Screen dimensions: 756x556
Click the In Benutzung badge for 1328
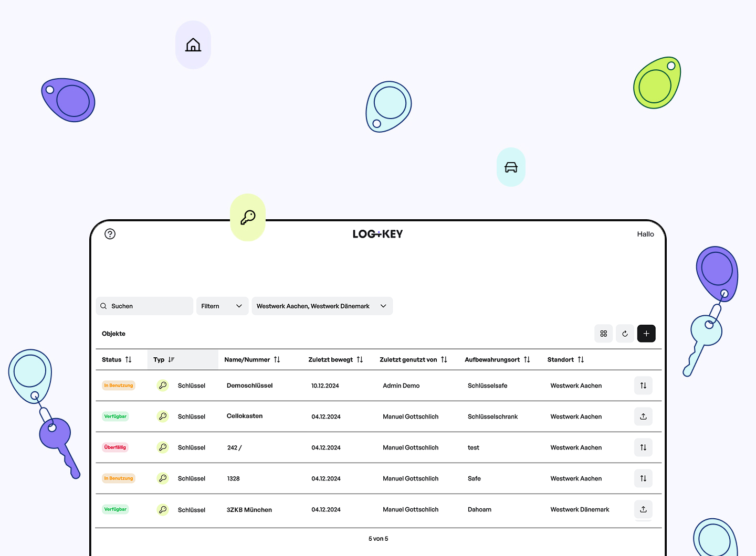(119, 478)
